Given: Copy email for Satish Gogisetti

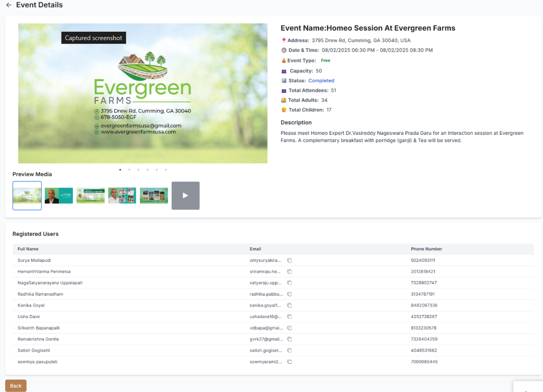Looking at the screenshot, I should tap(289, 350).
